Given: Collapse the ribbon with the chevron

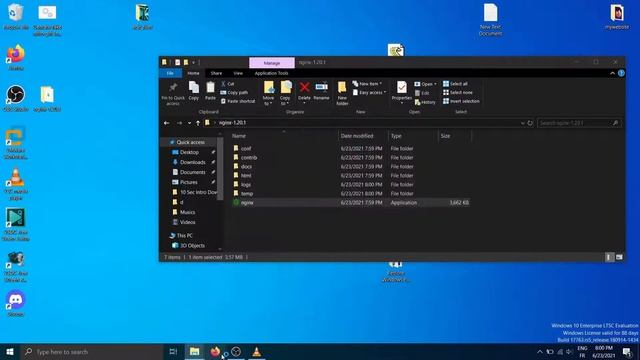Looking at the screenshot, I should pos(612,73).
